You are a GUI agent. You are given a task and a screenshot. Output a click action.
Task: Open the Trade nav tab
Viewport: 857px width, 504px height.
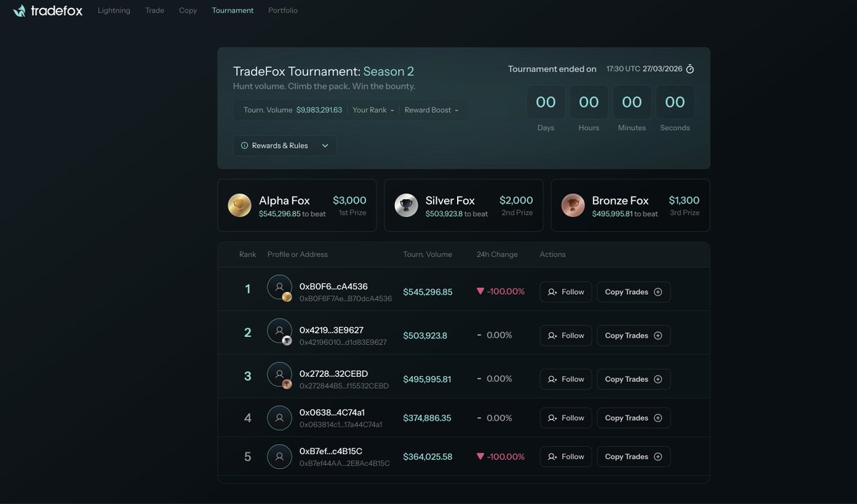tap(154, 11)
